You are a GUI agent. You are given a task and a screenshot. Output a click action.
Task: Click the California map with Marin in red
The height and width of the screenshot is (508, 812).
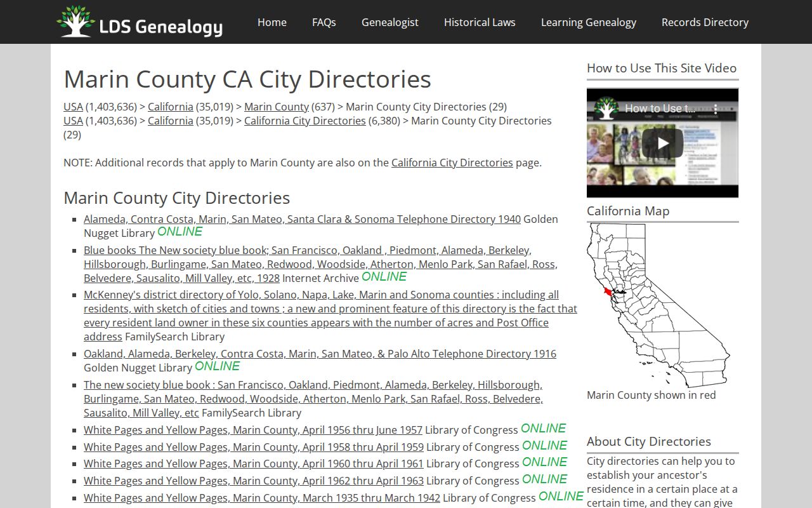click(658, 305)
